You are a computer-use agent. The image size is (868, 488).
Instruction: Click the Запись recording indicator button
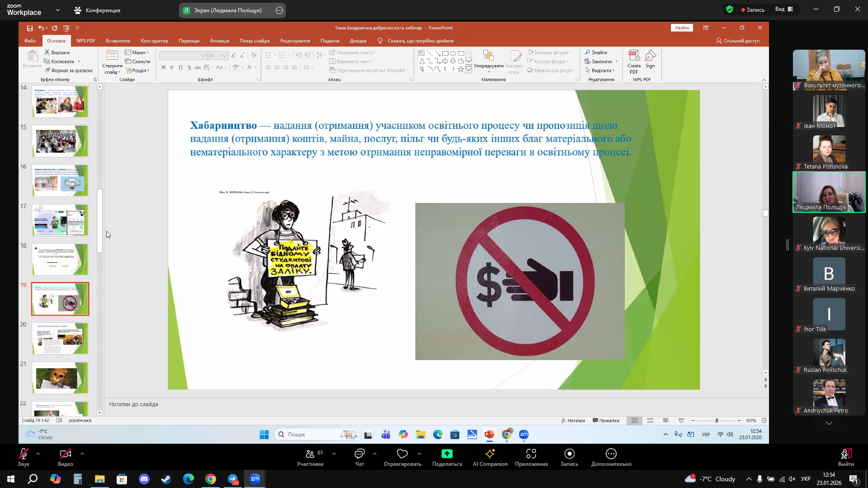753,9
